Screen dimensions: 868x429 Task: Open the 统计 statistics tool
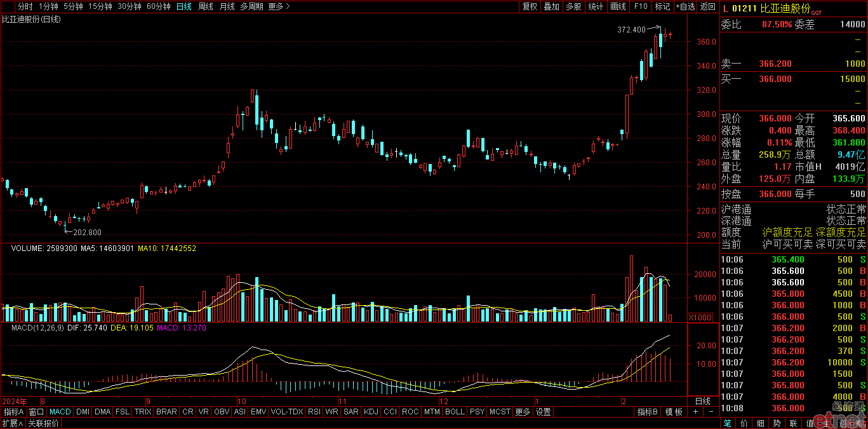[x=596, y=6]
